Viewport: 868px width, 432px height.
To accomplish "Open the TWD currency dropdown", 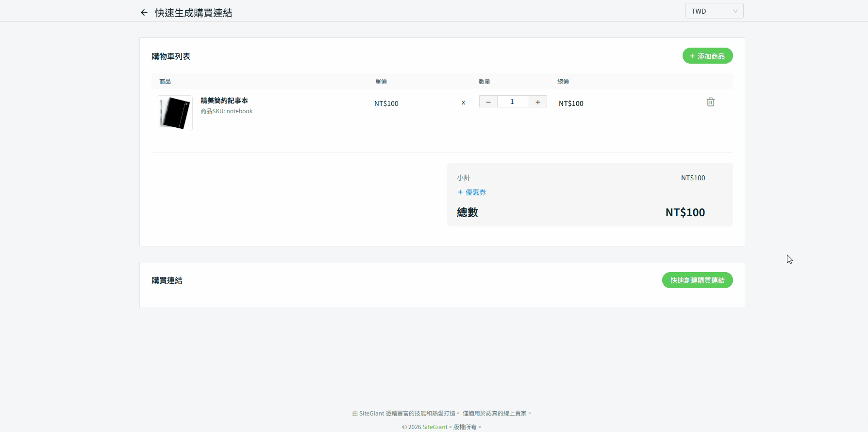I will (714, 11).
